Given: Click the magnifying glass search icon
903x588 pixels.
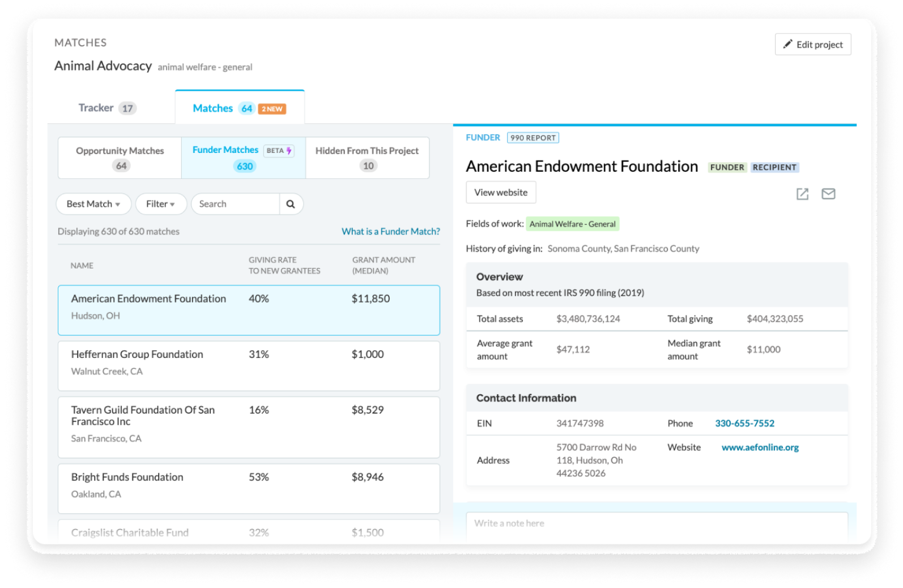Looking at the screenshot, I should [291, 204].
